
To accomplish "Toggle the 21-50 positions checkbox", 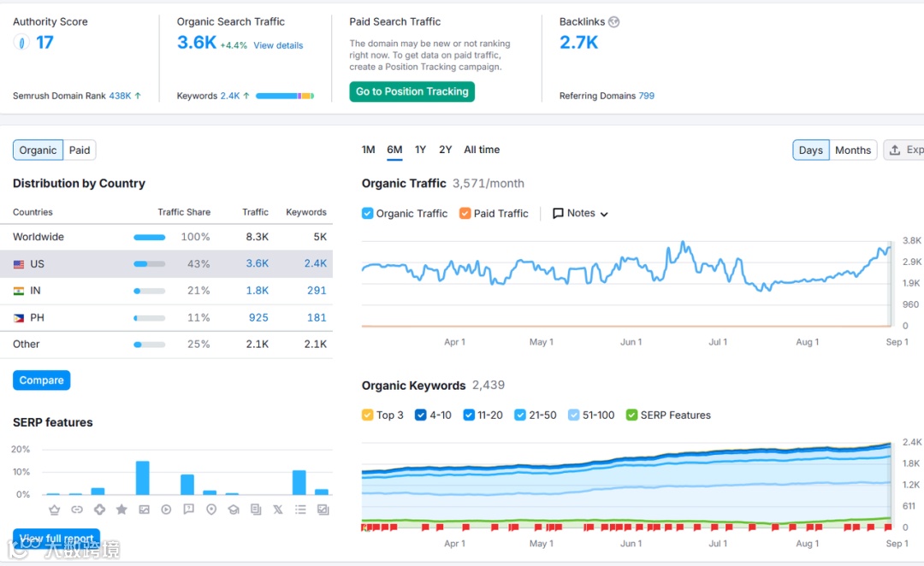I will tap(520, 416).
